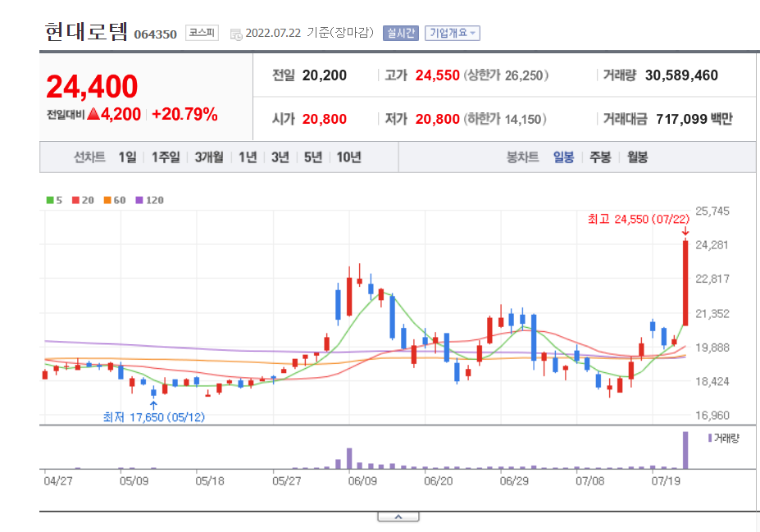Image resolution: width=760 pixels, height=532 pixels.
Task: Click the calendar clock icon beside the date
Action: [236, 34]
